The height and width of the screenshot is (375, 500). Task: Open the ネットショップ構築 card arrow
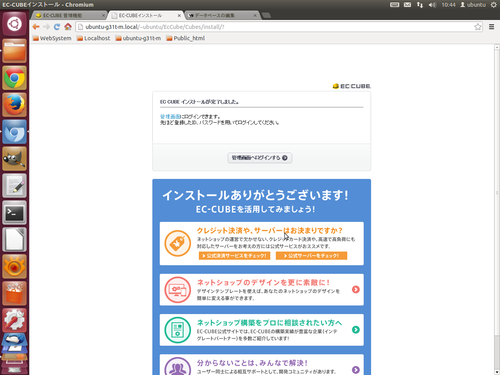click(x=356, y=330)
